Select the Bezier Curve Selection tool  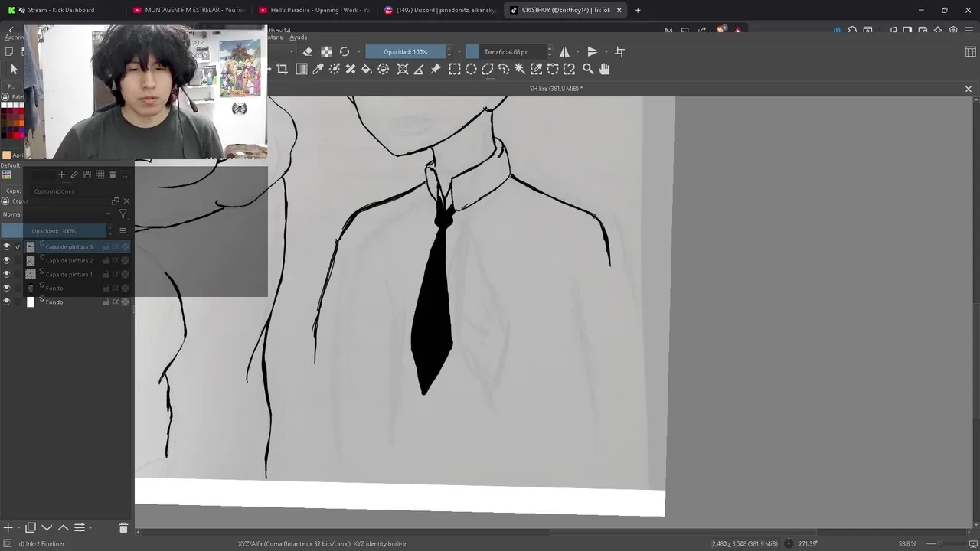click(x=553, y=69)
